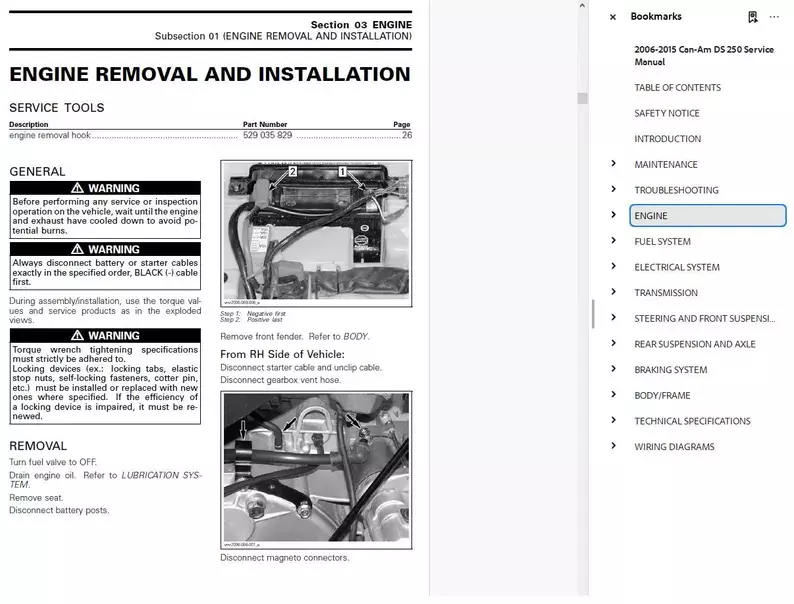Expand the ENGINE bookmark section
The height and width of the screenshot is (604, 794).
[613, 215]
